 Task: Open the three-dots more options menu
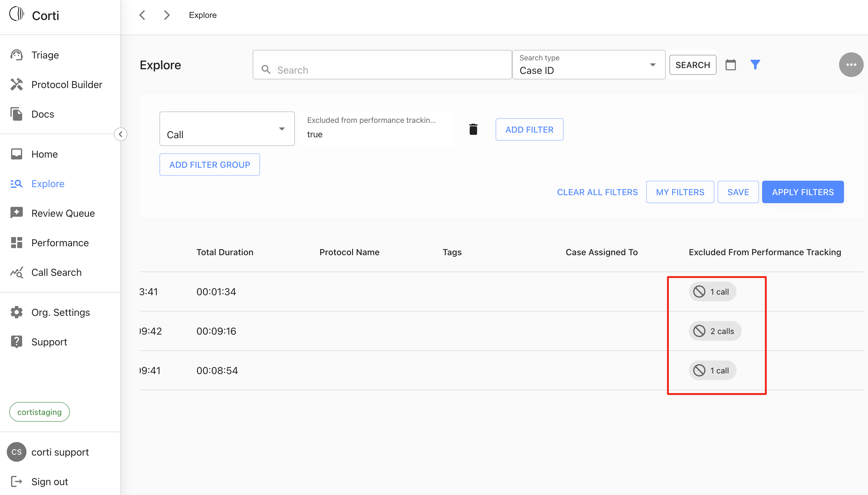851,65
